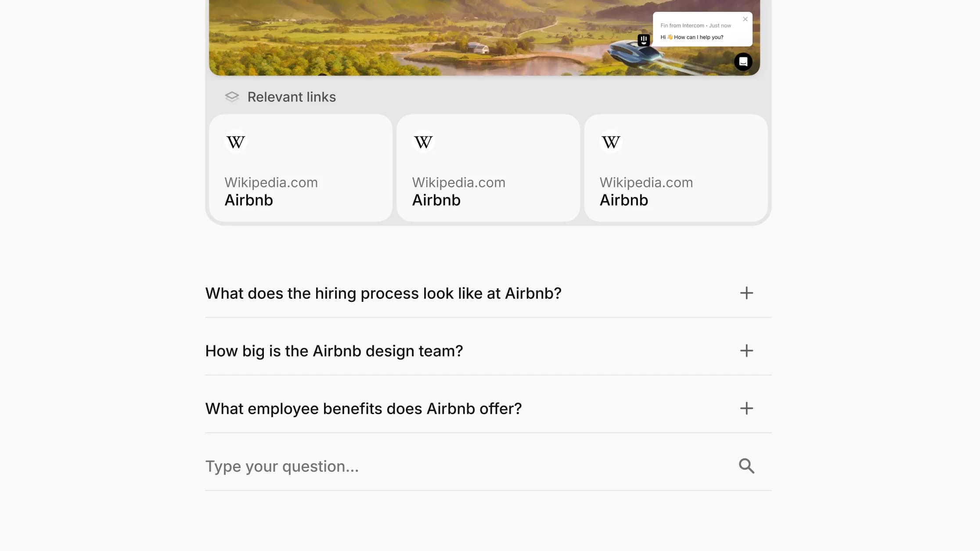Click the search magnifier icon

pos(746,466)
